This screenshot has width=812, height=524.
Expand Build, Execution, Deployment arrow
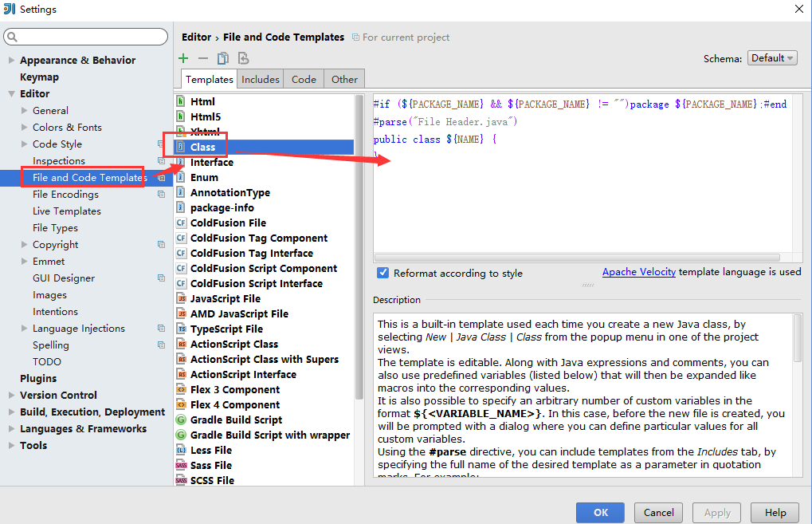11,412
